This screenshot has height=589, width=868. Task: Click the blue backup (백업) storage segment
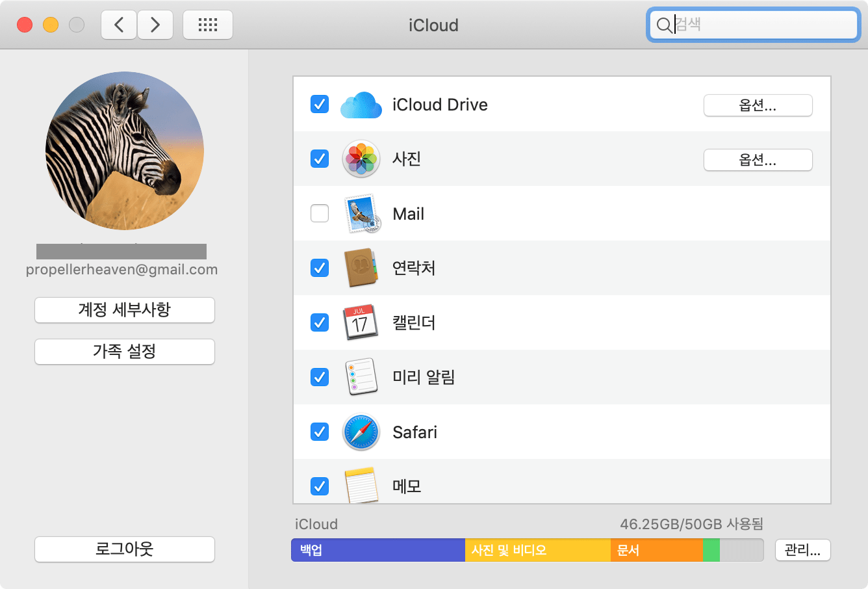point(378,550)
